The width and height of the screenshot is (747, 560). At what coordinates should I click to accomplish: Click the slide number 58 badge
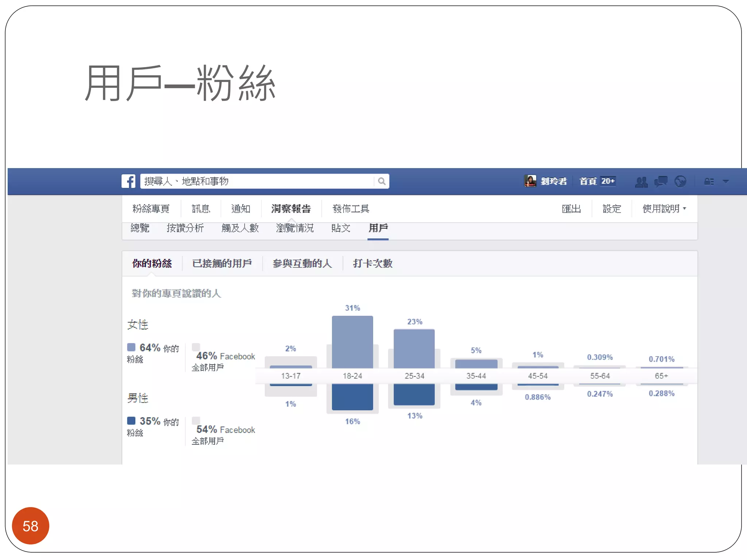pyautogui.click(x=31, y=526)
